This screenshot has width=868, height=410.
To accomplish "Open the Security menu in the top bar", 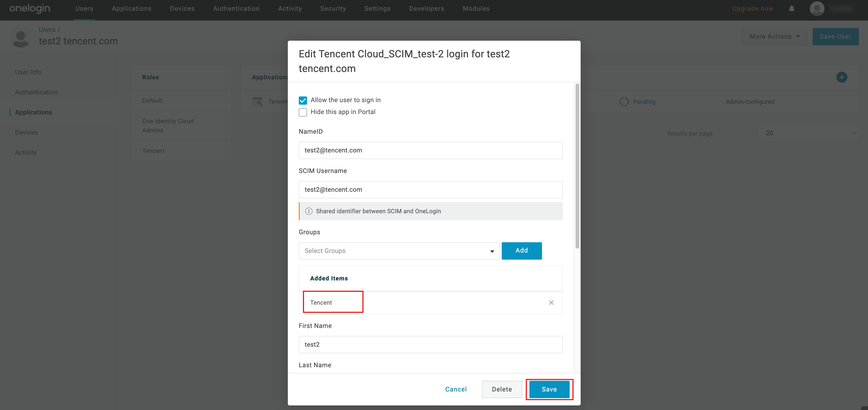I will (333, 9).
